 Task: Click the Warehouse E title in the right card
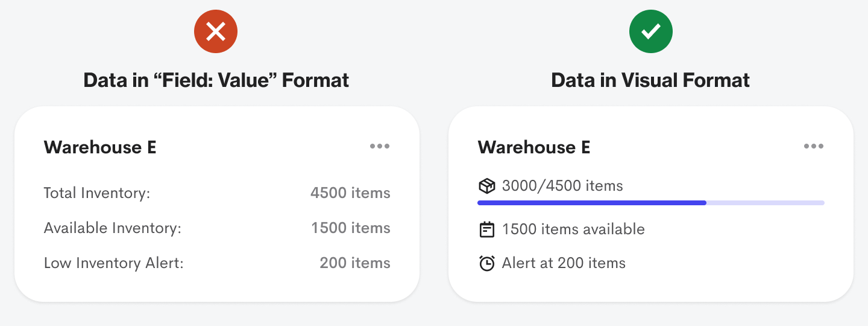(534, 147)
